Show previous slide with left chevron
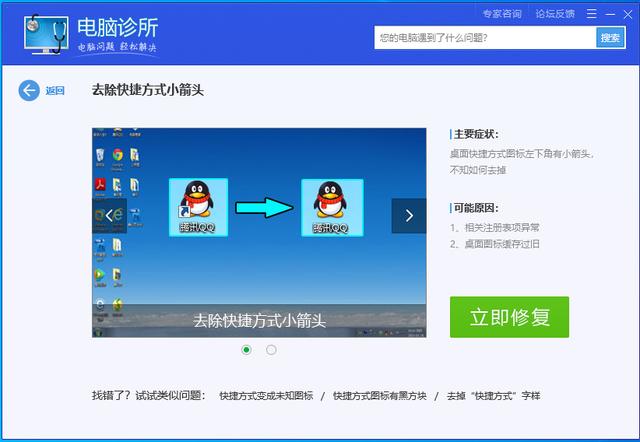Viewport: 640px width, 442px height. tap(109, 215)
